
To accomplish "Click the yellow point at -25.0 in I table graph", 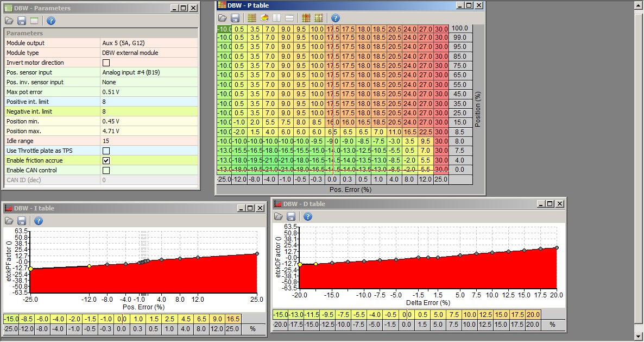I will click(30, 269).
